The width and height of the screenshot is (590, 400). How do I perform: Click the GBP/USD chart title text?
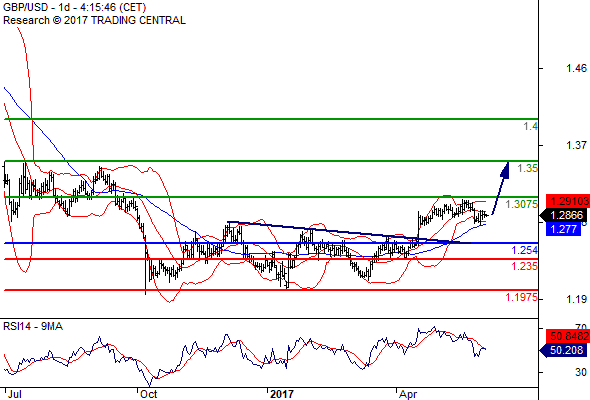click(74, 7)
